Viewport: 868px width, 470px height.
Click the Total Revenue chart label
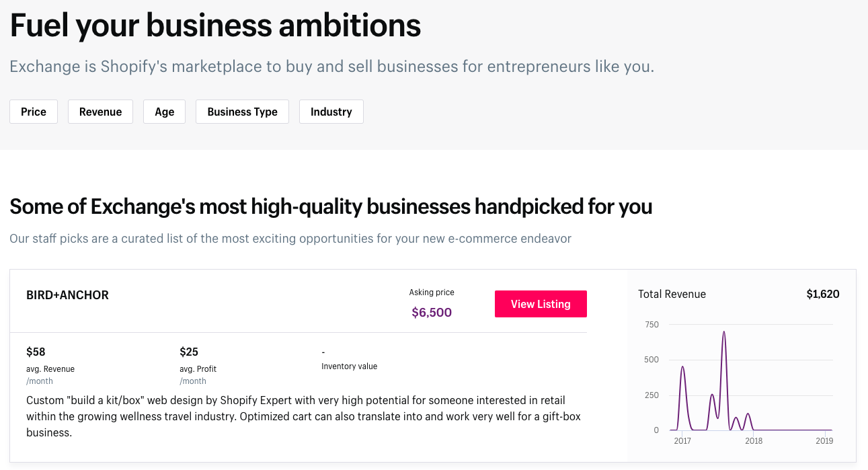pos(672,294)
